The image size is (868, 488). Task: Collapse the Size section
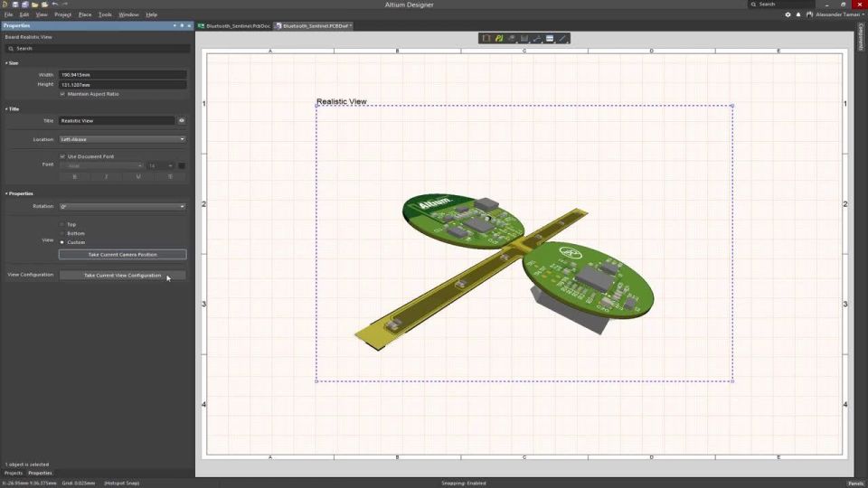[6, 63]
